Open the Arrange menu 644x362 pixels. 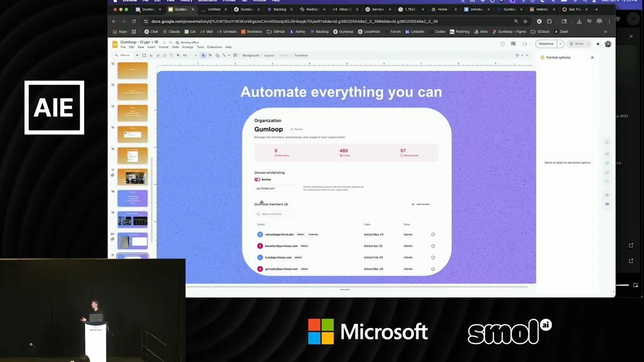[x=188, y=47]
